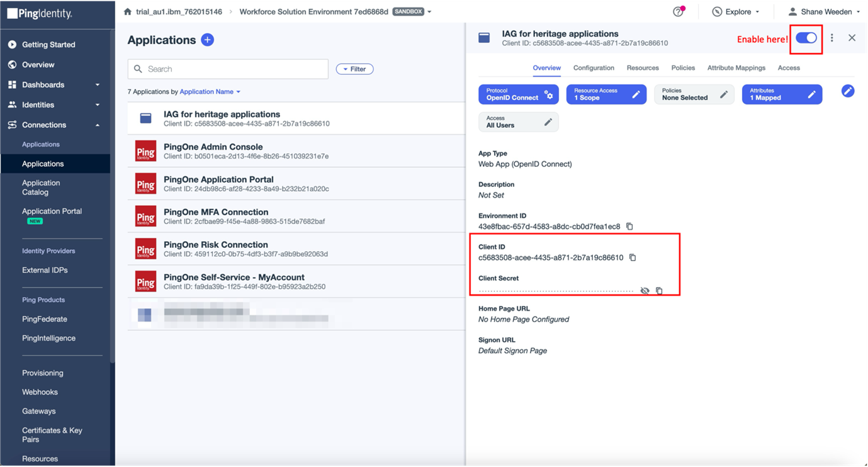Switch to the Policies tab

[x=683, y=68]
